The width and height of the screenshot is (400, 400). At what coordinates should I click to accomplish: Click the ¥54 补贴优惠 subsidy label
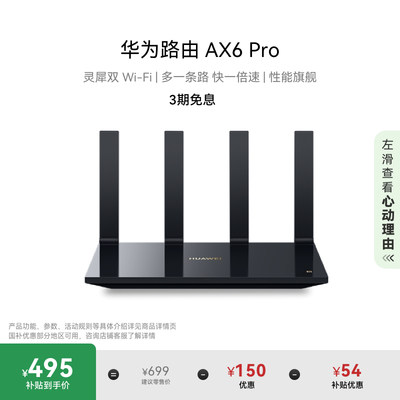point(347,375)
